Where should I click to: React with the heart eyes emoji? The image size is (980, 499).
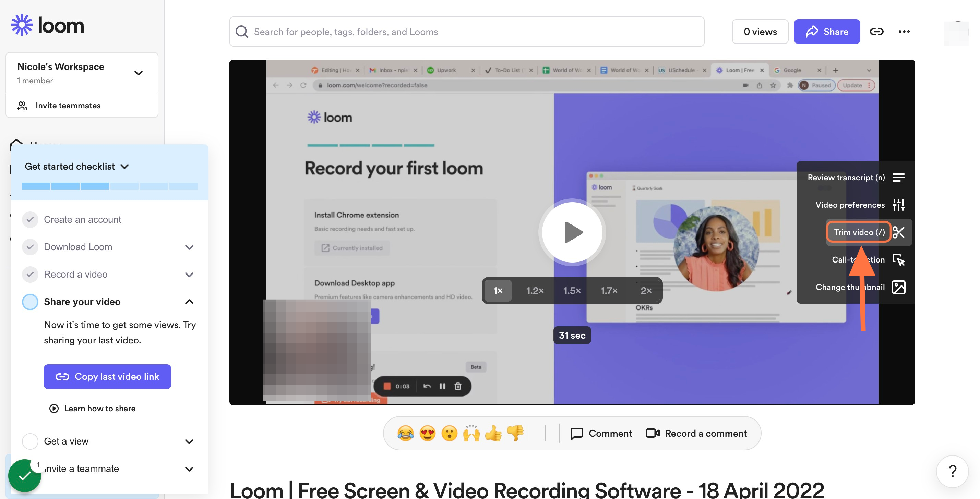tap(428, 433)
